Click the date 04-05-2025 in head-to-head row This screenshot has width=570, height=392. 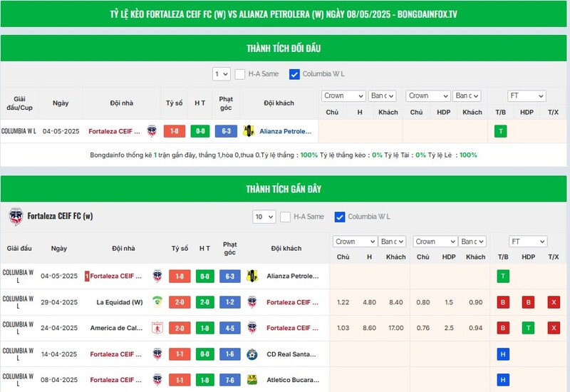tap(61, 131)
